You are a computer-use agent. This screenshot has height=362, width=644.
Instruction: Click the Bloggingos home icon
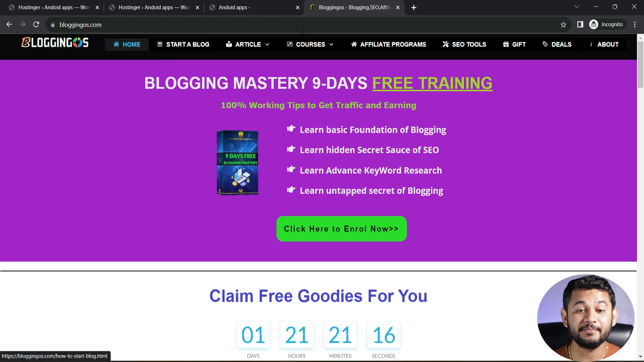coord(116,44)
